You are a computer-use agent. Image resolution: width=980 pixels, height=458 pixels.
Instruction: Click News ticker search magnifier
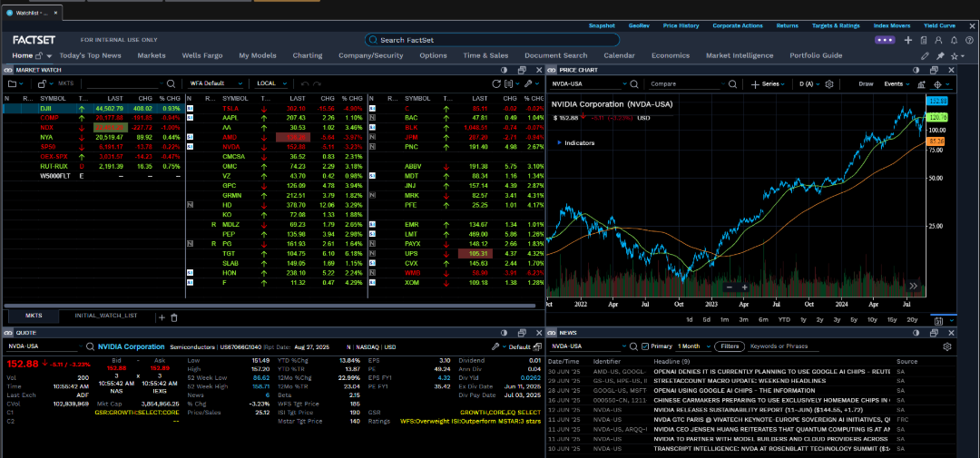pos(633,346)
